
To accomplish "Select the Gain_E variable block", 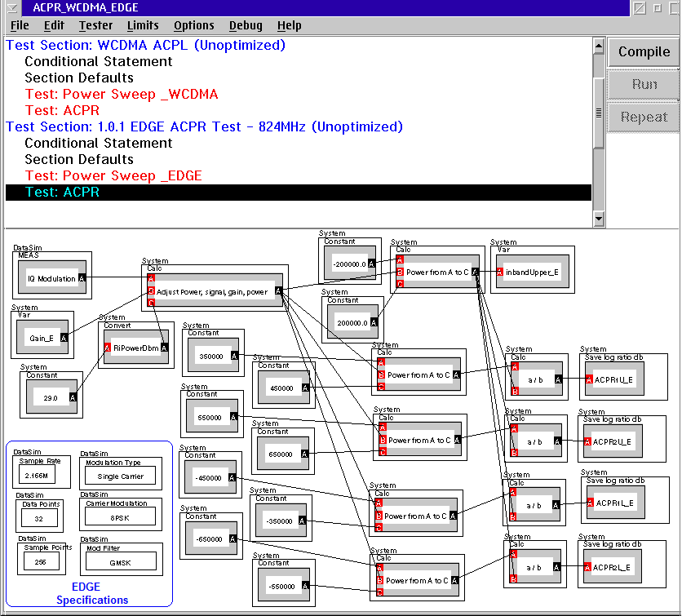I will coord(42,337).
